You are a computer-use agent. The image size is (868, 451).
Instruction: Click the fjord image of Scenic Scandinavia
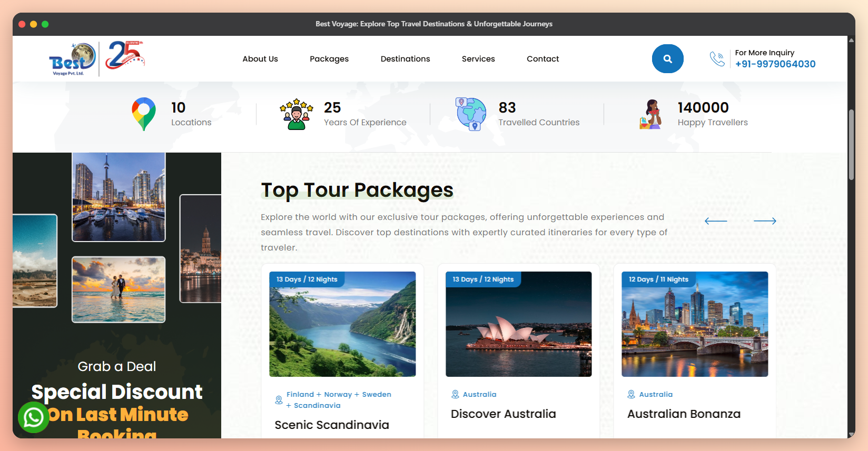point(342,324)
